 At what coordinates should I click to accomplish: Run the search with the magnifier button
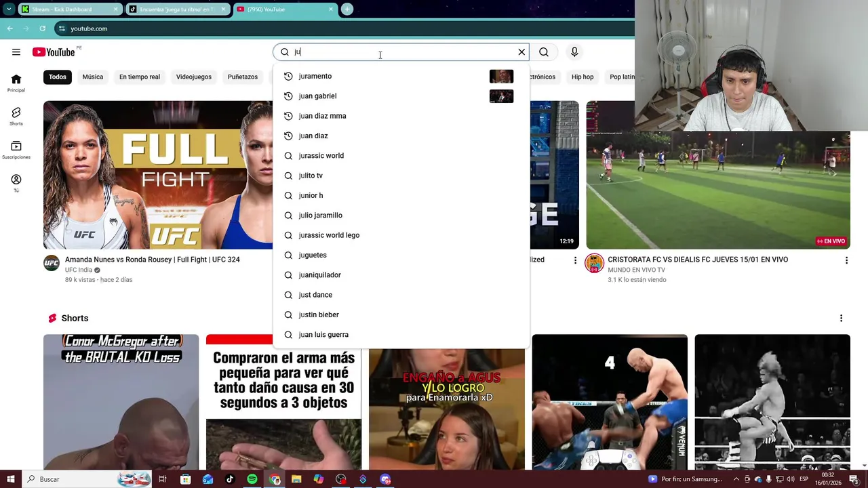click(544, 52)
